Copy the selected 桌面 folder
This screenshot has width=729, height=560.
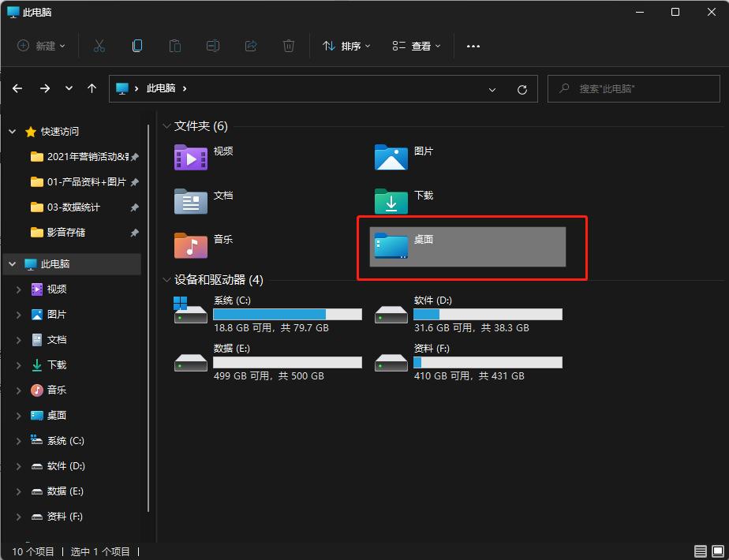[136, 46]
